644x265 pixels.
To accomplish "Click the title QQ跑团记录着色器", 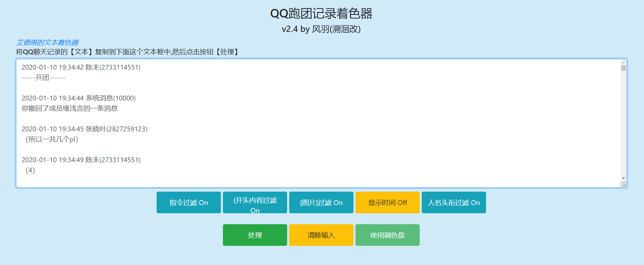I will pyautogui.click(x=321, y=14).
